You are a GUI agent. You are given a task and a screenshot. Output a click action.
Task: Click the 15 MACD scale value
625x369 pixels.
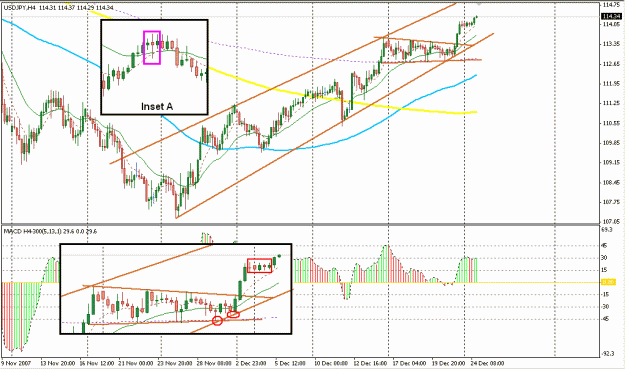604,270
